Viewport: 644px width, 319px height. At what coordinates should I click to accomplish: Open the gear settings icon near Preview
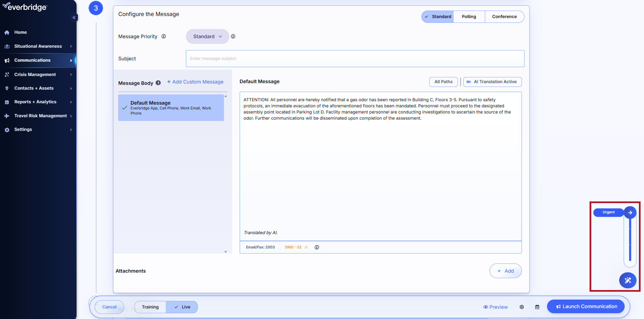point(521,307)
